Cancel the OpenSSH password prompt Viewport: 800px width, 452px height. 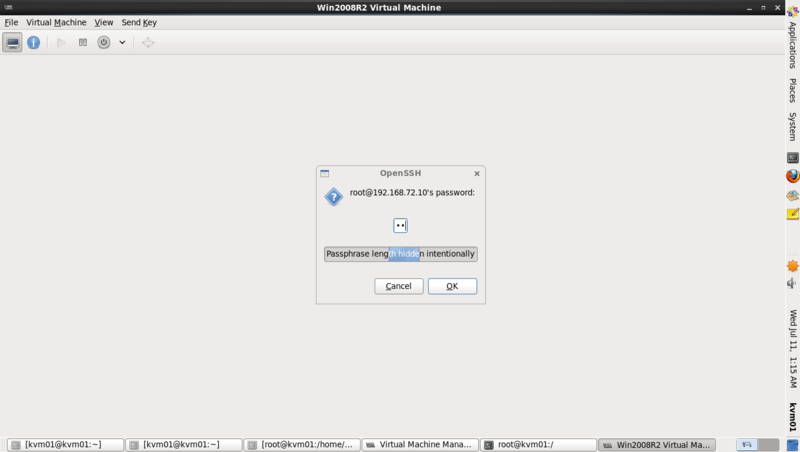tap(398, 286)
